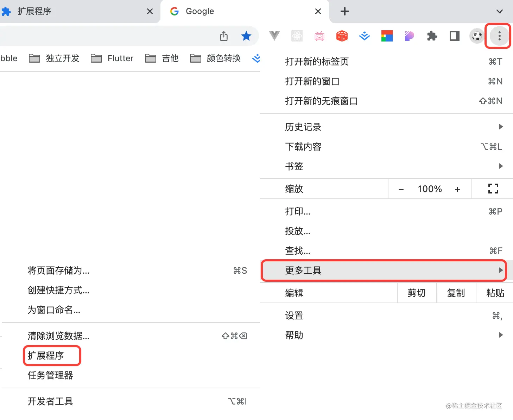Select 打开新的标签页 menu item

click(386, 62)
